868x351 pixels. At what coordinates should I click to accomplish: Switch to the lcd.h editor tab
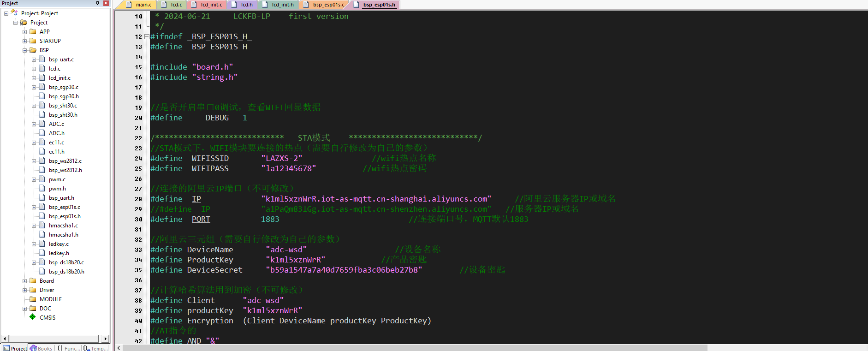[x=242, y=5]
